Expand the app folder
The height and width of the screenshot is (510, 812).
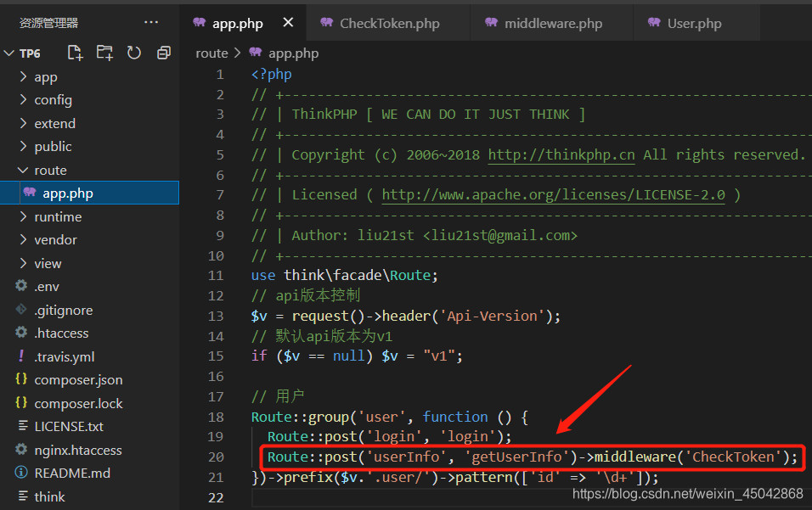(45, 77)
